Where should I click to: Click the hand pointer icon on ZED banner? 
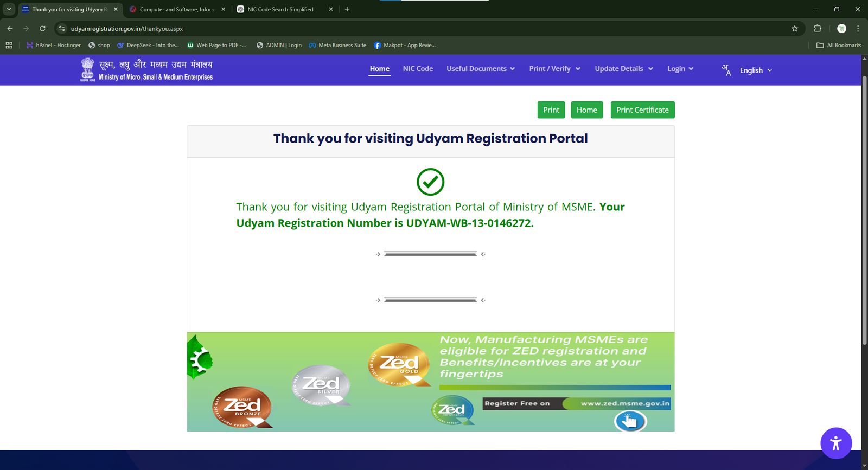630,421
